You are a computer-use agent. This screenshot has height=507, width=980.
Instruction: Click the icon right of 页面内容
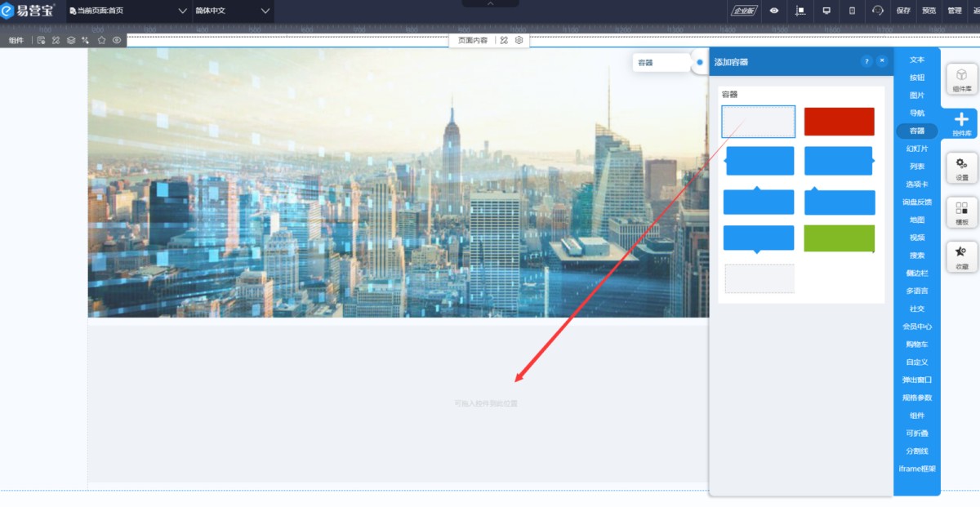504,40
